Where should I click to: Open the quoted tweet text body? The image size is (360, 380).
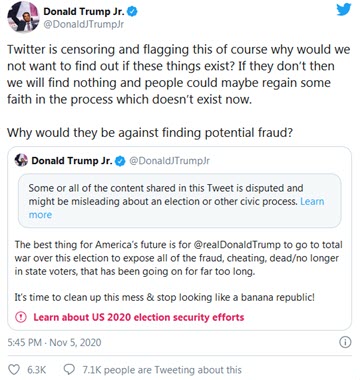(178, 271)
